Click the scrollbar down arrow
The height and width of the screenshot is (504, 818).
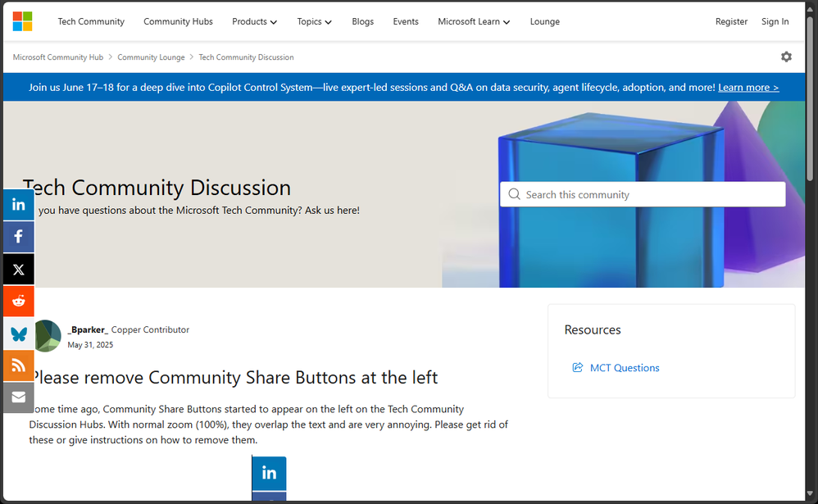810,493
